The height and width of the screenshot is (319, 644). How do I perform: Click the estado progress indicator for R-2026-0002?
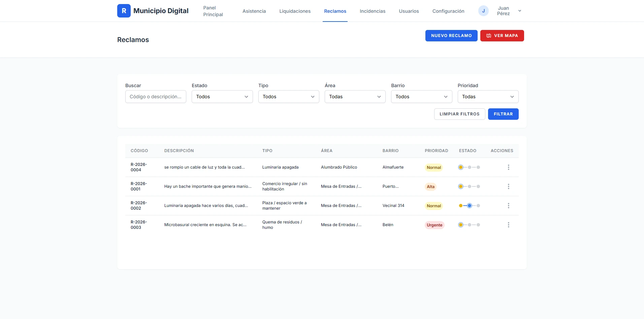coord(469,206)
